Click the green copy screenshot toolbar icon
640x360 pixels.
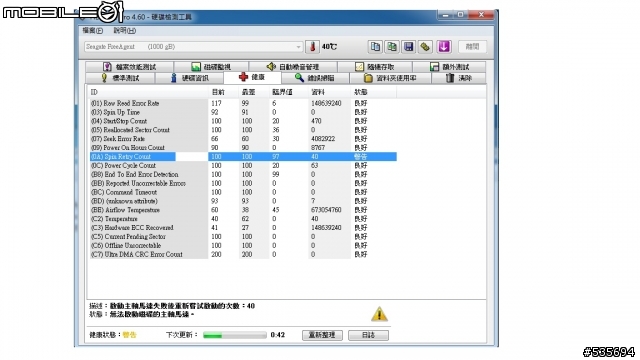pyautogui.click(x=392, y=47)
